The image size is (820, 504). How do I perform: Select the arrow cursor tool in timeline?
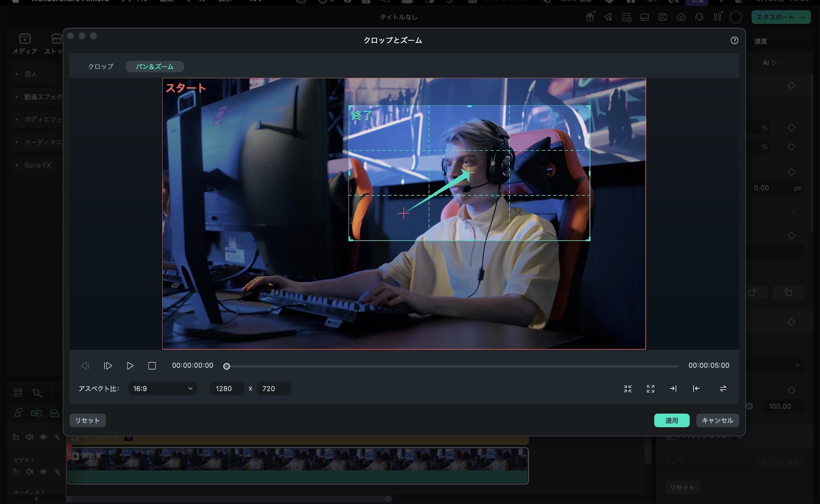pyautogui.click(x=37, y=392)
